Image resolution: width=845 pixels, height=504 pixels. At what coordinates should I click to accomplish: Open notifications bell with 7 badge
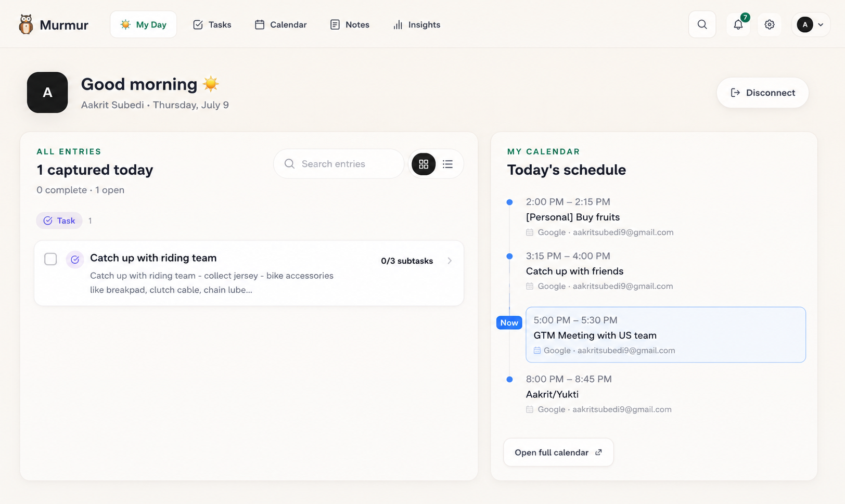738,24
